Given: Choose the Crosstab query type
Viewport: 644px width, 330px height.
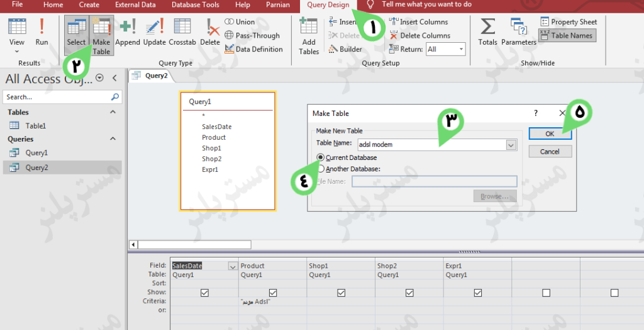Looking at the screenshot, I should click(182, 31).
